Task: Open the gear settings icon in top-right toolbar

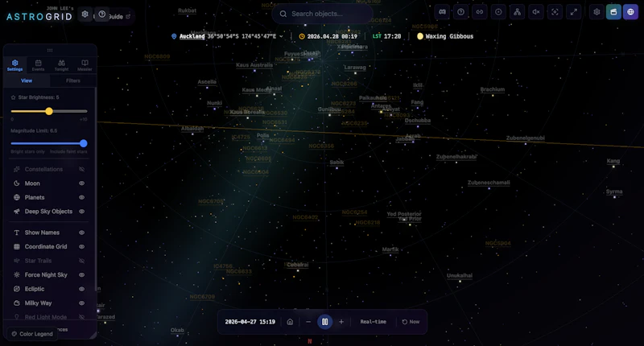Action: [597, 12]
